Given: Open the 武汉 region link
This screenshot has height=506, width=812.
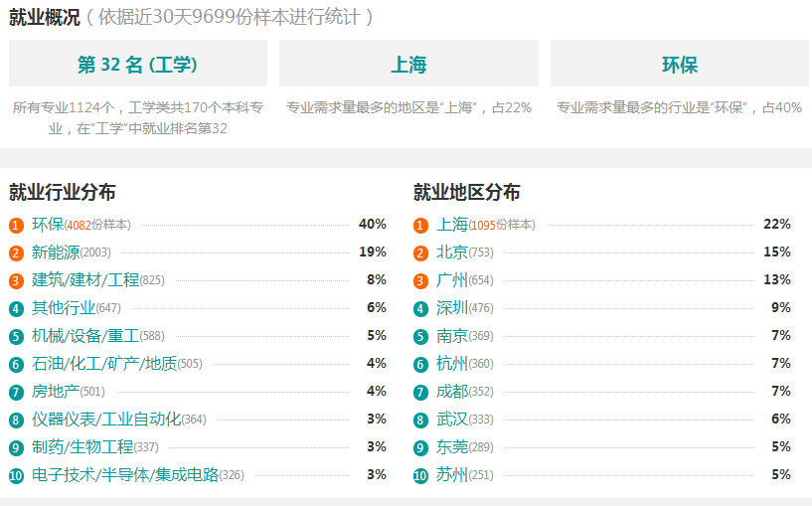Looking at the screenshot, I should 452,419.
